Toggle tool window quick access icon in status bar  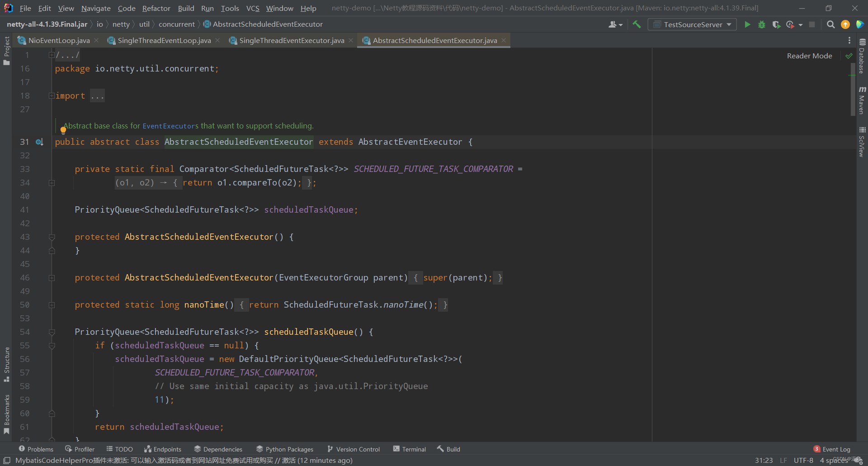tap(7, 460)
